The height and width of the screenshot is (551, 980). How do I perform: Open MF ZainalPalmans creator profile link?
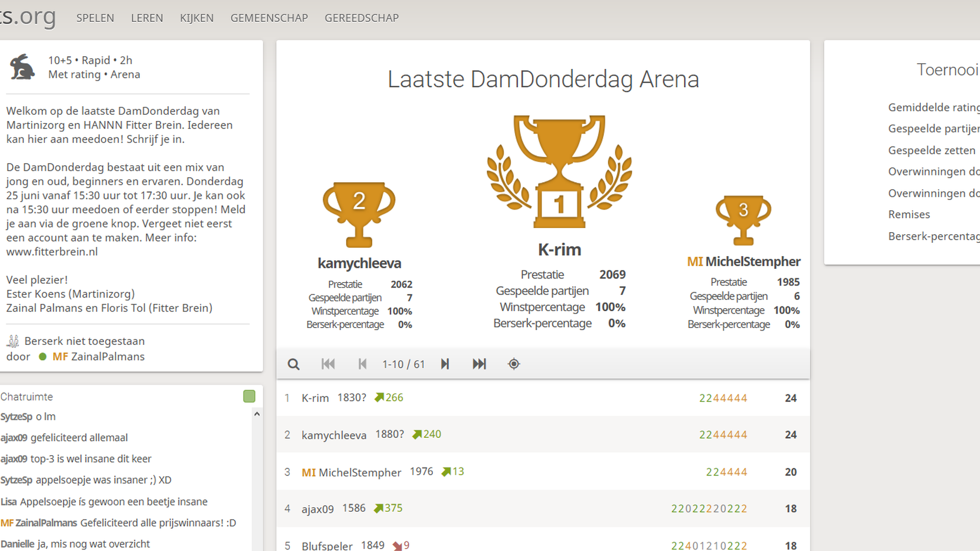(x=99, y=357)
